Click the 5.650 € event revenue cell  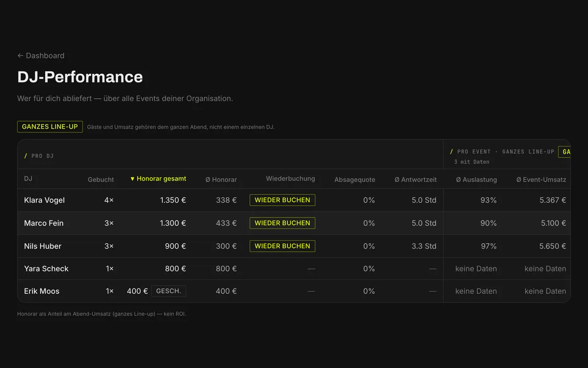pyautogui.click(x=553, y=246)
